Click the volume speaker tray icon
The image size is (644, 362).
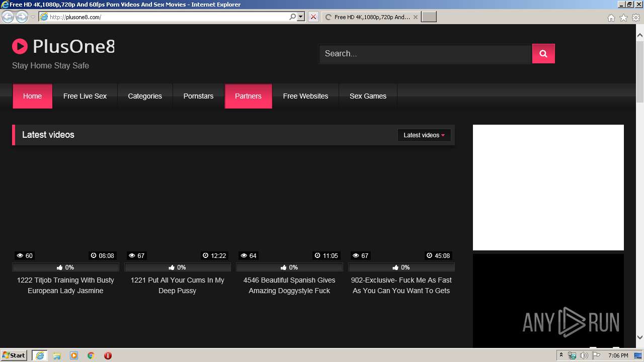[x=584, y=355]
